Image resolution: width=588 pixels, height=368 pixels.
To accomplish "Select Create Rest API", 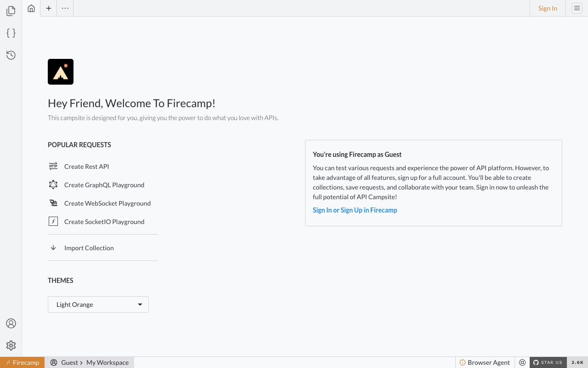I will tap(86, 167).
